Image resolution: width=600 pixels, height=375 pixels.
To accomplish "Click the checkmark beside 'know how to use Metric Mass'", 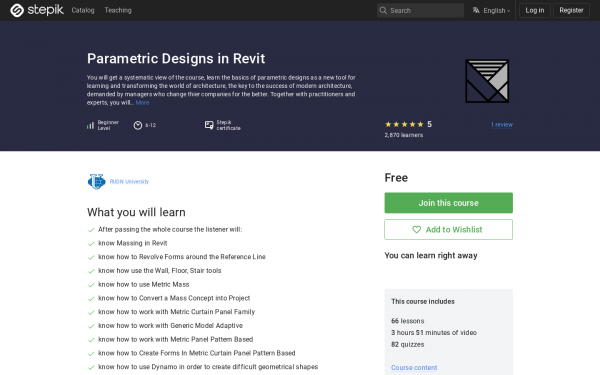I will pyautogui.click(x=91, y=285).
